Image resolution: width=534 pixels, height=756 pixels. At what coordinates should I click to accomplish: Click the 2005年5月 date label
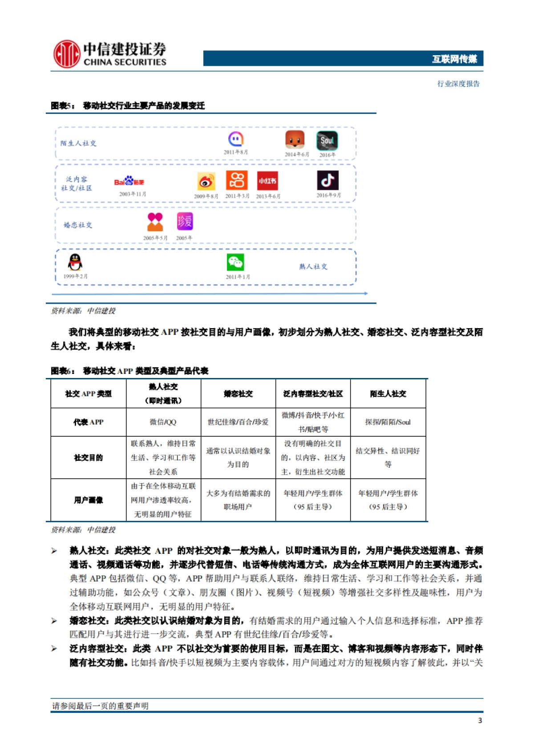(x=155, y=238)
